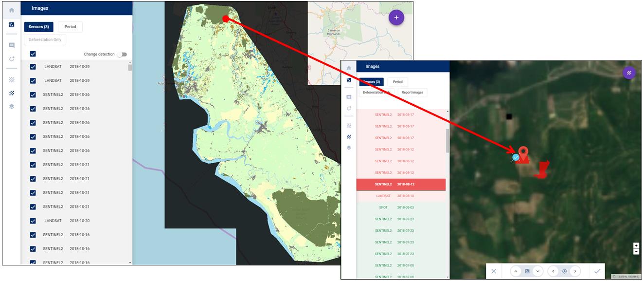
Task: Open Home in the overview map window sidebar
Action: coord(12,10)
